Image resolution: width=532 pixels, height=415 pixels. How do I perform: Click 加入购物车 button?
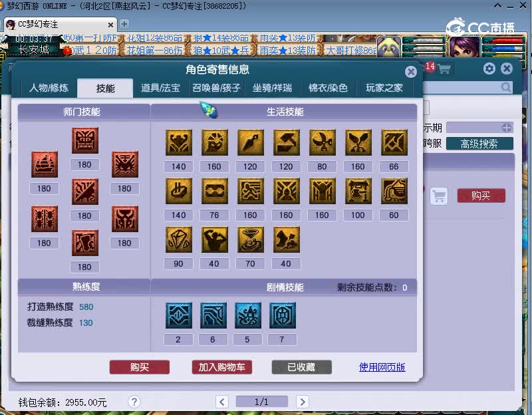222,367
